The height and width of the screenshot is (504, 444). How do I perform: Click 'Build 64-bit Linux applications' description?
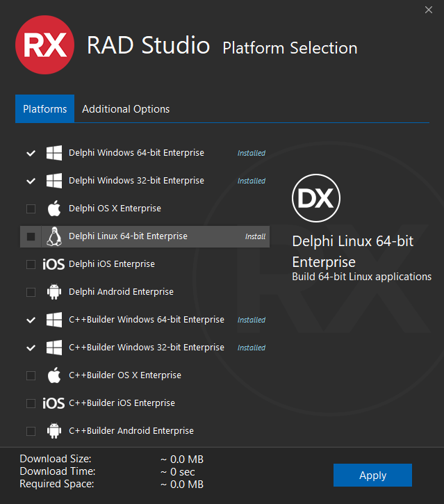362,277
